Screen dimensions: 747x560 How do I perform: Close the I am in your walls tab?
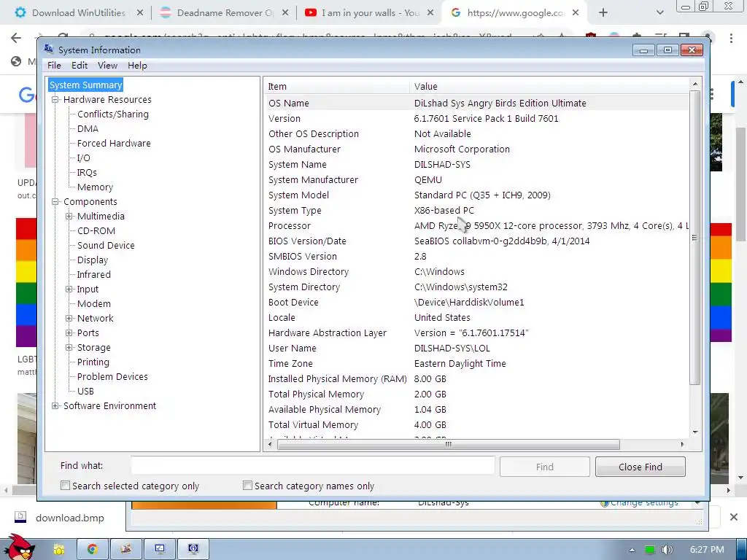(x=430, y=13)
